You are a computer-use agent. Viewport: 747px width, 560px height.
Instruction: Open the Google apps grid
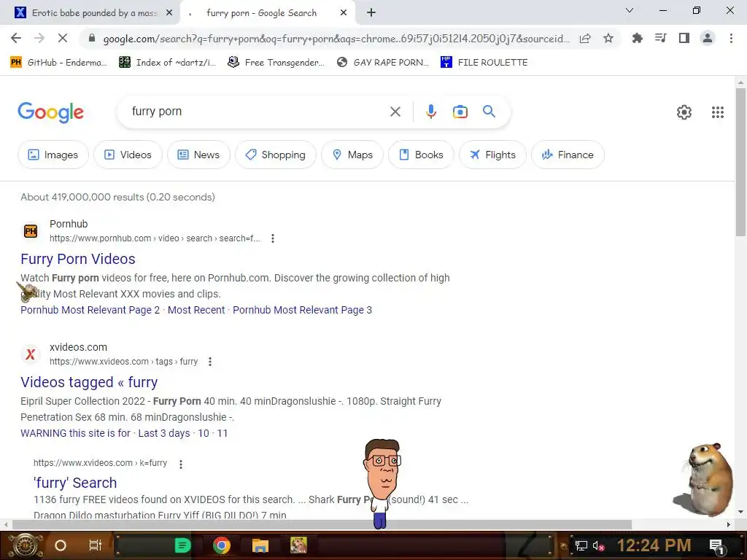point(718,112)
